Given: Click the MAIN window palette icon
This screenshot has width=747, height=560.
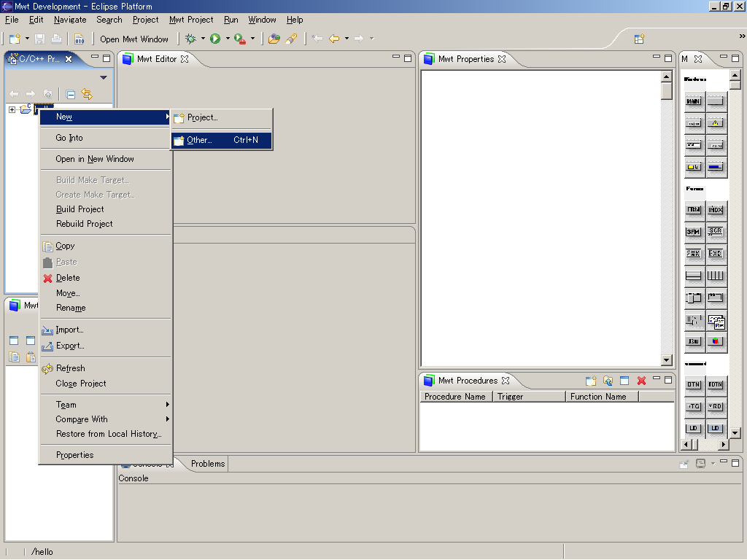Looking at the screenshot, I should coord(694,101).
